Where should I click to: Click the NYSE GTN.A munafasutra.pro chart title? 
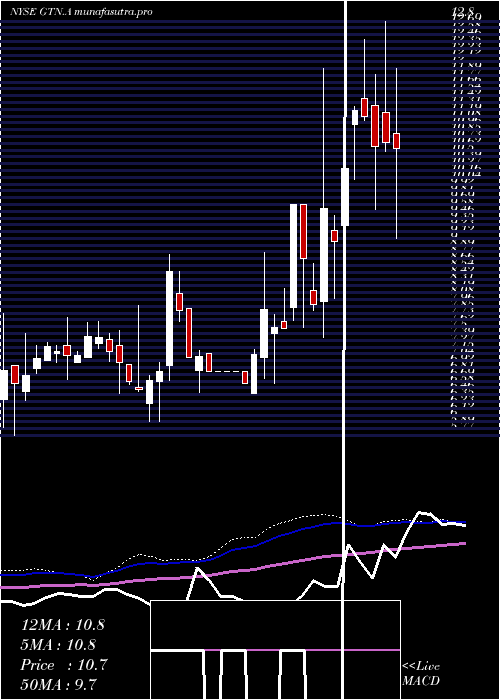click(x=81, y=12)
